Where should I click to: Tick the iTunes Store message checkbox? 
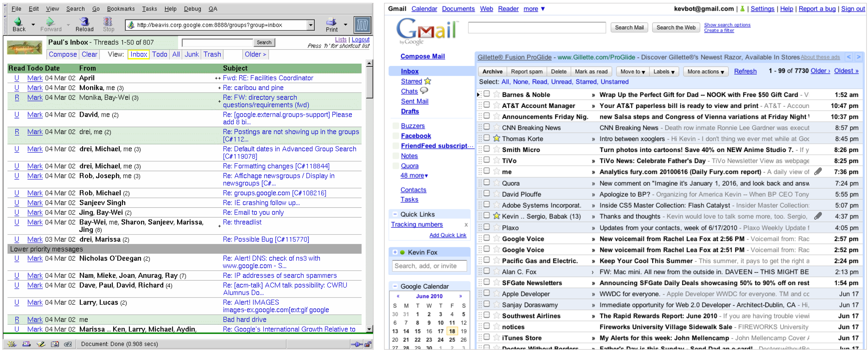(486, 337)
